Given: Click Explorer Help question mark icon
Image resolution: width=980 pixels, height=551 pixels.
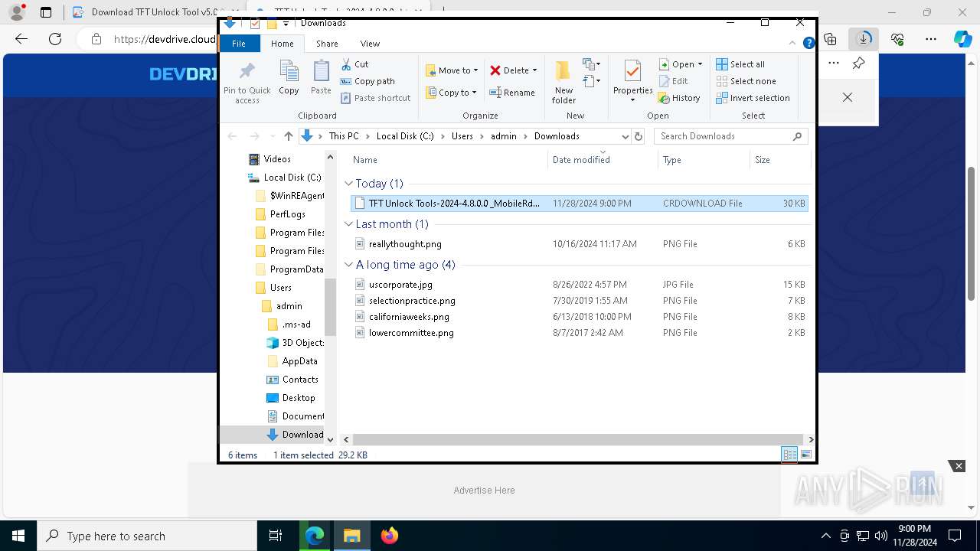Looking at the screenshot, I should click(x=808, y=44).
